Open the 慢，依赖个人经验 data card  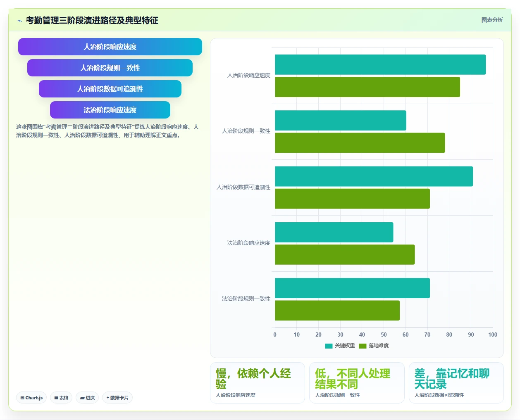pos(258,383)
